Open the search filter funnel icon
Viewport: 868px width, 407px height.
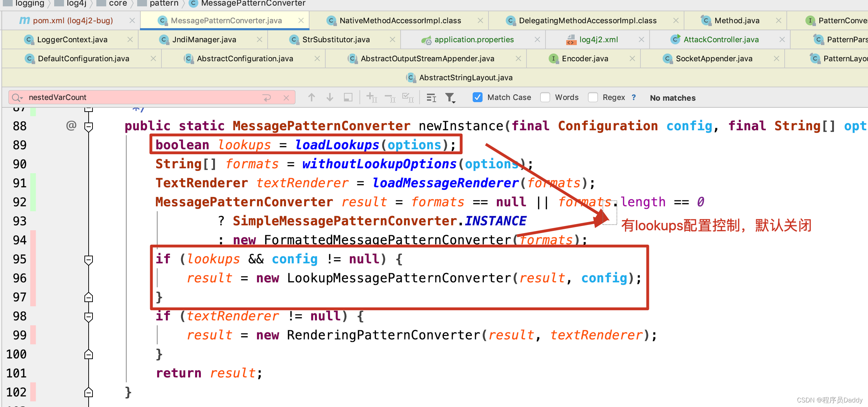(450, 98)
